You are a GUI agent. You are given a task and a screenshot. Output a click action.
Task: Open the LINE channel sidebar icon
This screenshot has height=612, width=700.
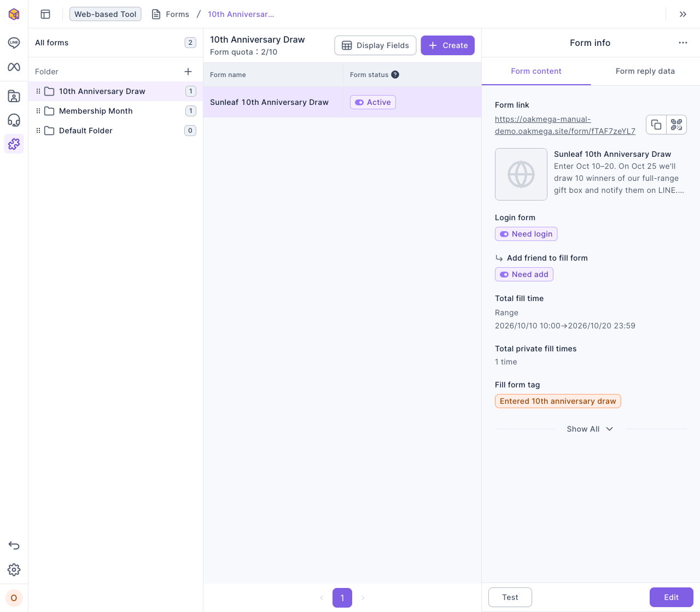(x=14, y=43)
